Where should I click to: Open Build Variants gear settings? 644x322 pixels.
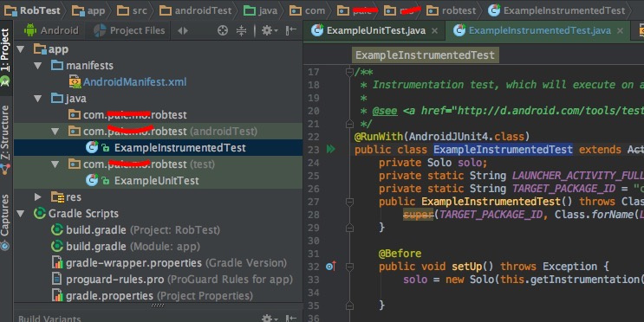(270, 319)
